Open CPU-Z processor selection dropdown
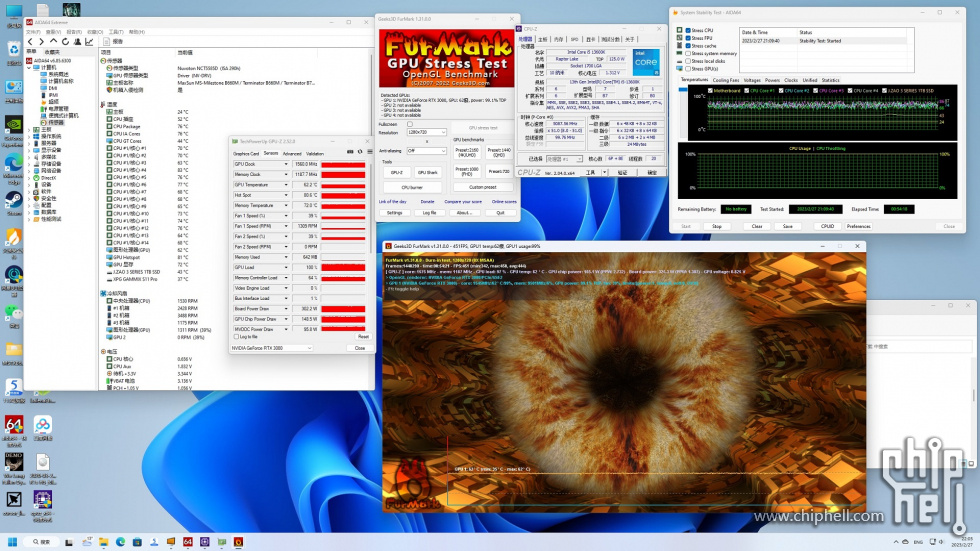The width and height of the screenshot is (980, 551). point(564,159)
